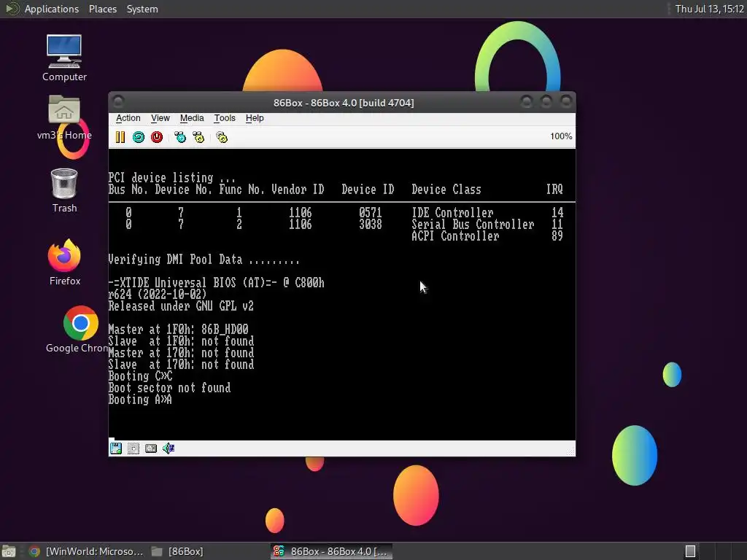Screen dimensions: 747x560
Task: Click the 'PCI device listing' heading
Action: pyautogui.click(x=172, y=178)
